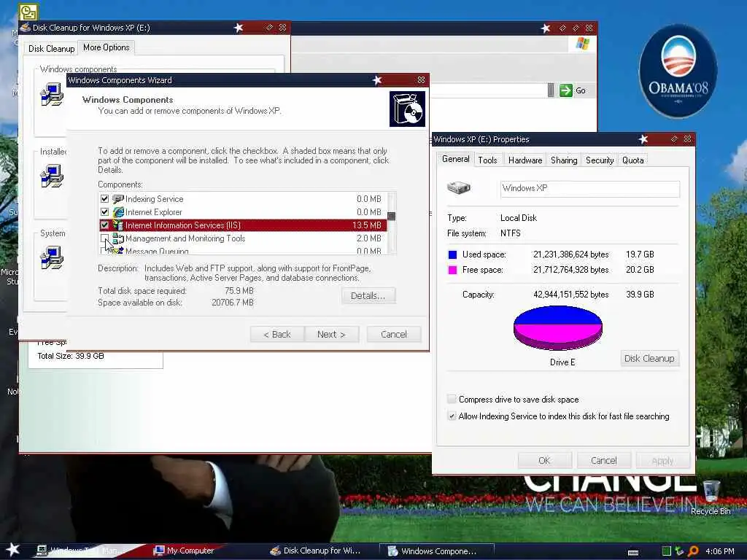
Task: Toggle the Internet Explorer component checkbox
Action: (x=105, y=212)
